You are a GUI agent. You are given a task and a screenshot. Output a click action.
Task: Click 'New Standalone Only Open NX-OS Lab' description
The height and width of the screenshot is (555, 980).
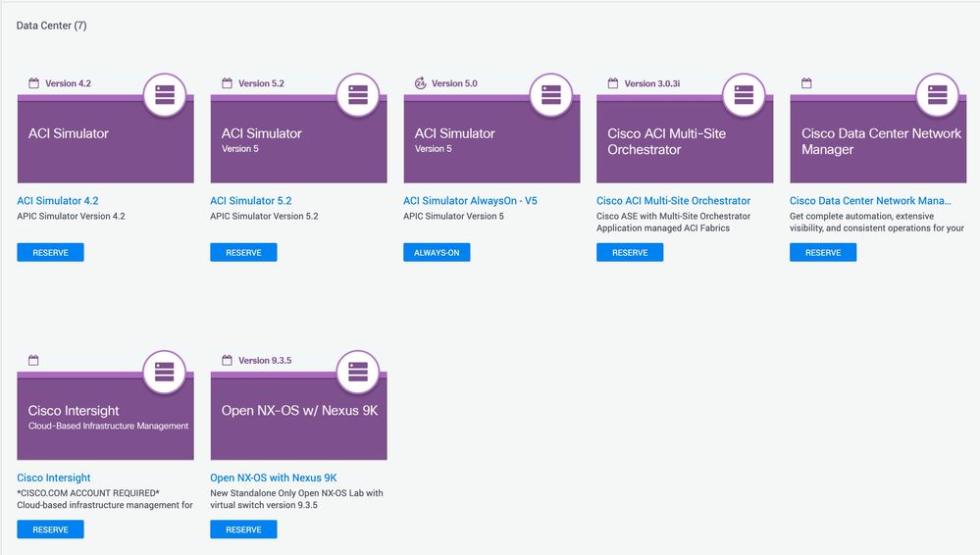(296, 493)
